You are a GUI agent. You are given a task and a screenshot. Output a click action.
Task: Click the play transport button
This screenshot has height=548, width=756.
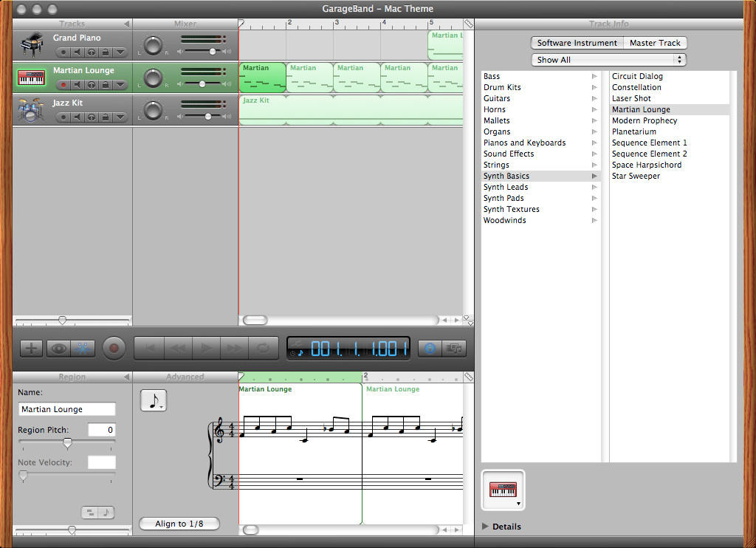[x=207, y=349]
